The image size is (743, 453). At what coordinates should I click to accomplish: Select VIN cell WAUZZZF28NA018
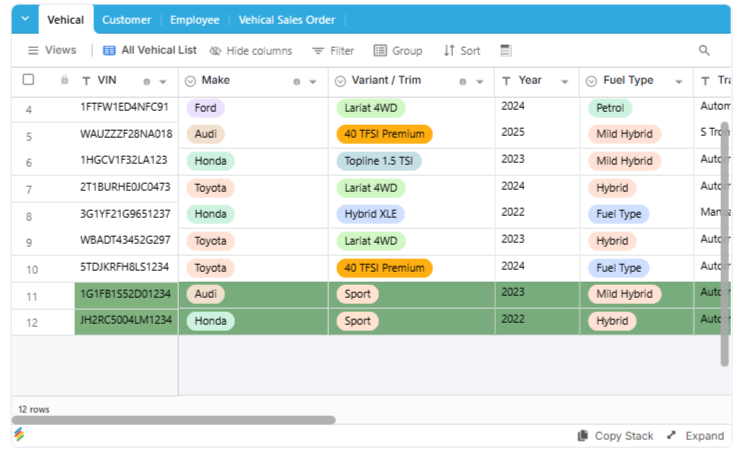pyautogui.click(x=126, y=134)
